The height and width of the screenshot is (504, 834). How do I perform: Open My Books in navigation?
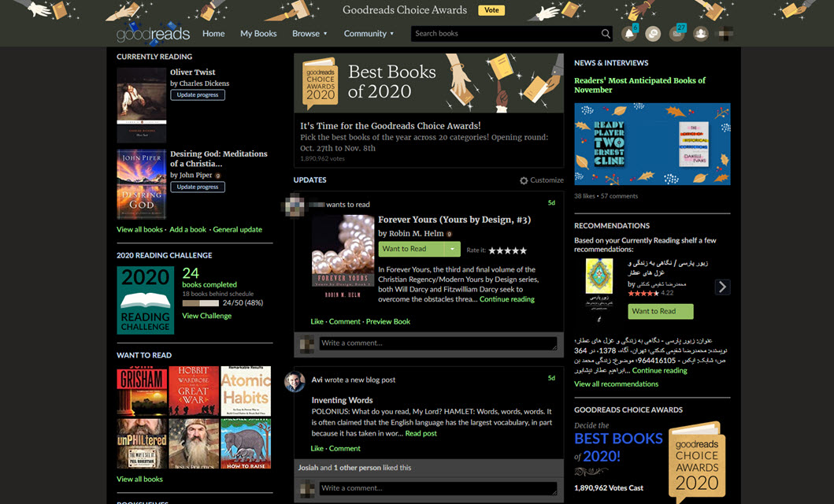pyautogui.click(x=258, y=34)
